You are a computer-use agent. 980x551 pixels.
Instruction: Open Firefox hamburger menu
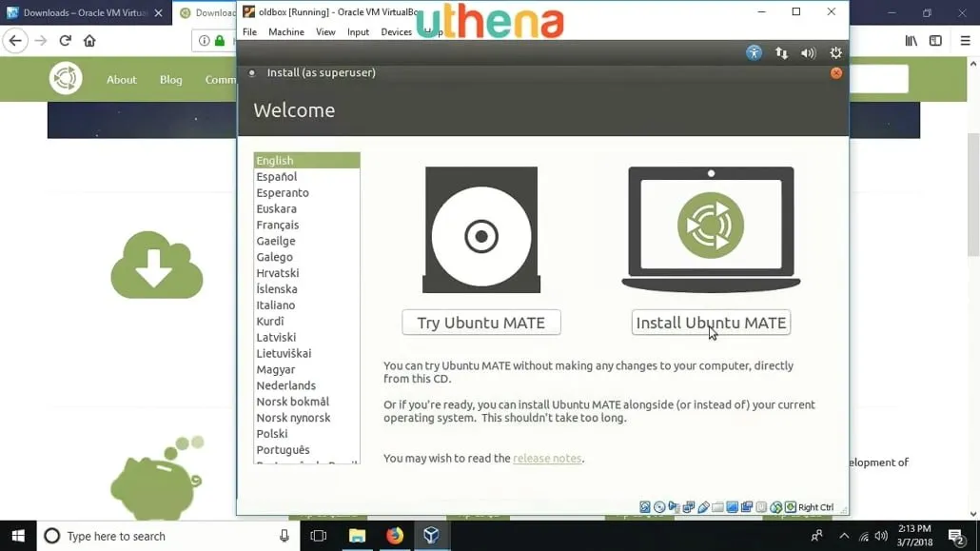(x=965, y=41)
